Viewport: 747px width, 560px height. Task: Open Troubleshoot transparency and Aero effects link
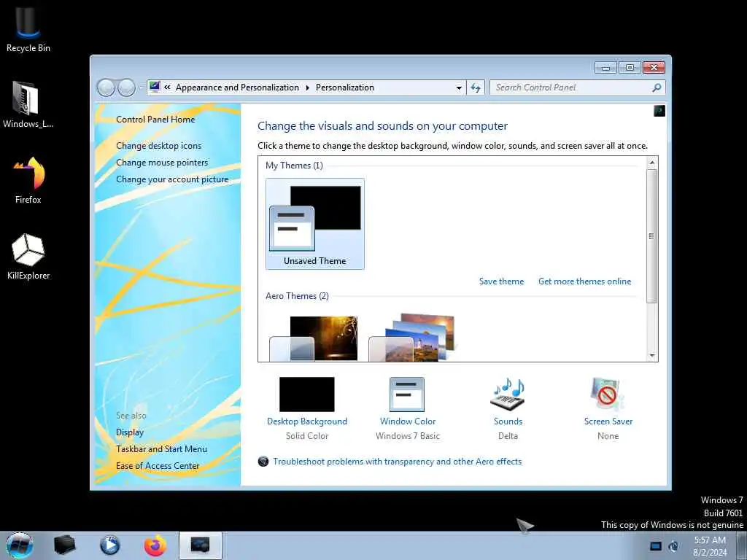coord(397,462)
